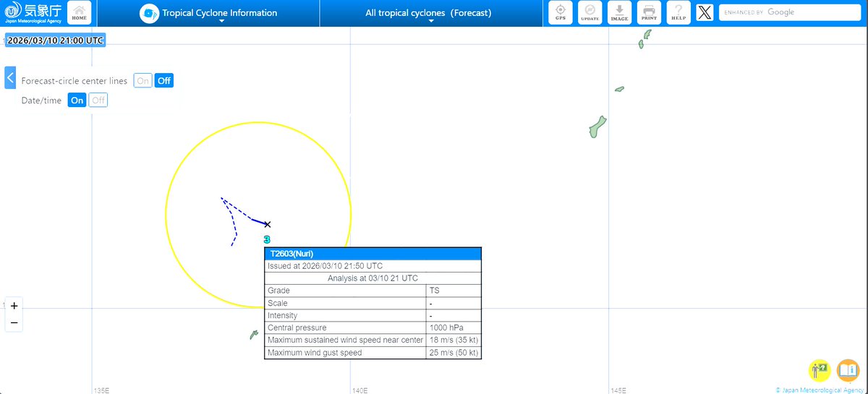Zoom out the map with minus button
Viewport: 868px width, 394px height.
tap(14, 323)
